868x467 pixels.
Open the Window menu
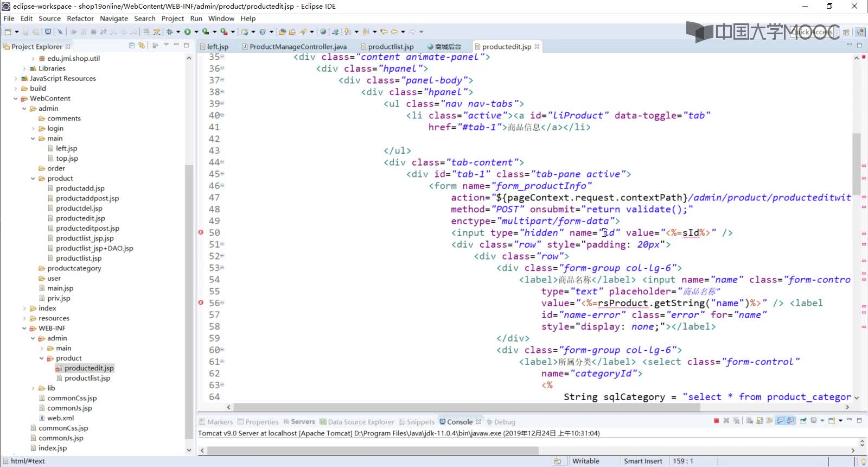221,18
